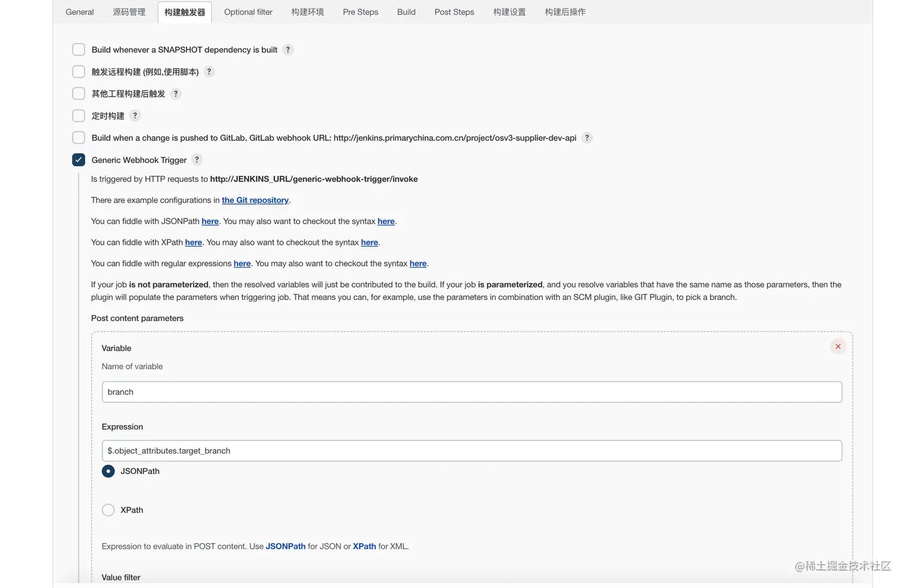Go to the 构建环境 tab
This screenshot has width=907, height=588.
(x=308, y=12)
